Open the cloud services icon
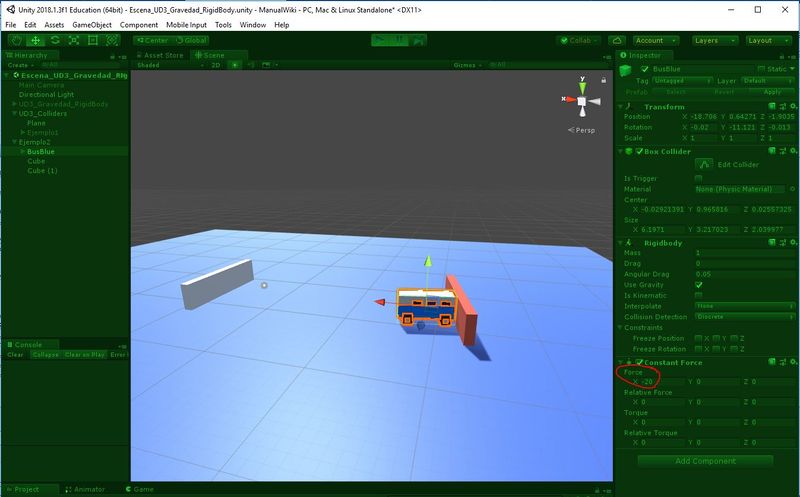The height and width of the screenshot is (497, 800). pos(617,40)
